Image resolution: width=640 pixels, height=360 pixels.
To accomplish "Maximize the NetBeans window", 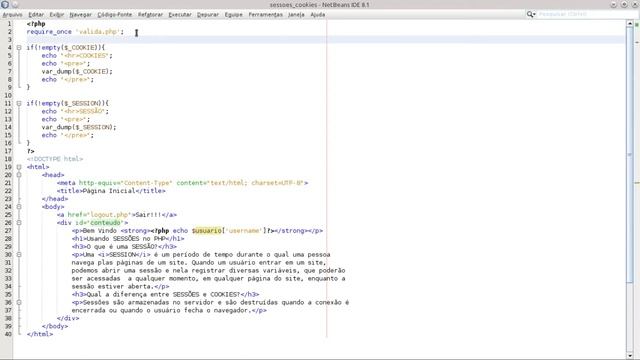I will pyautogui.click(x=624, y=4).
